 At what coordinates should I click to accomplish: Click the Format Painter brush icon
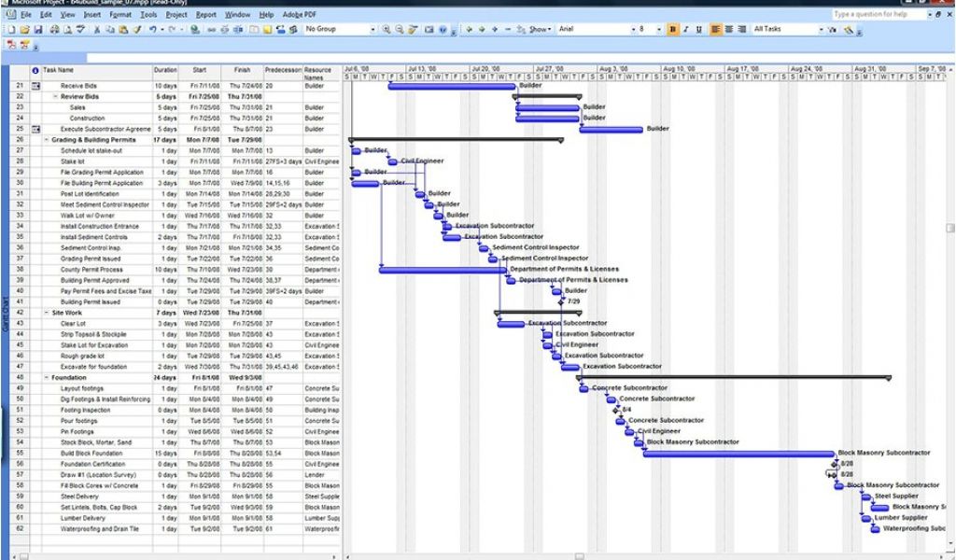coord(136,29)
